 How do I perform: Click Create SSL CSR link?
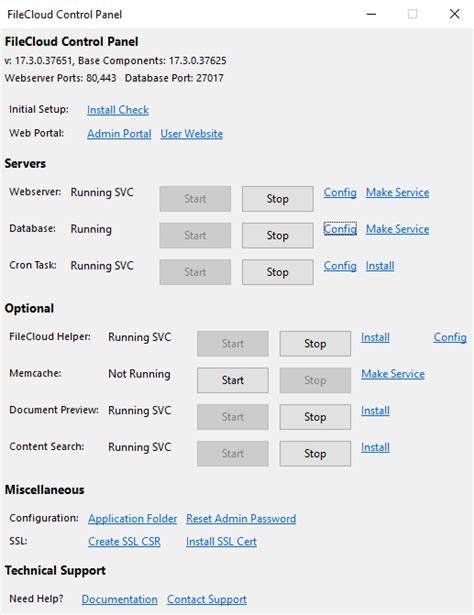pyautogui.click(x=124, y=542)
